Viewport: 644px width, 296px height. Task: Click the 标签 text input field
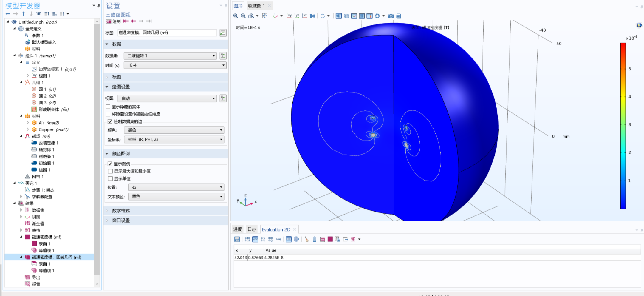point(167,33)
